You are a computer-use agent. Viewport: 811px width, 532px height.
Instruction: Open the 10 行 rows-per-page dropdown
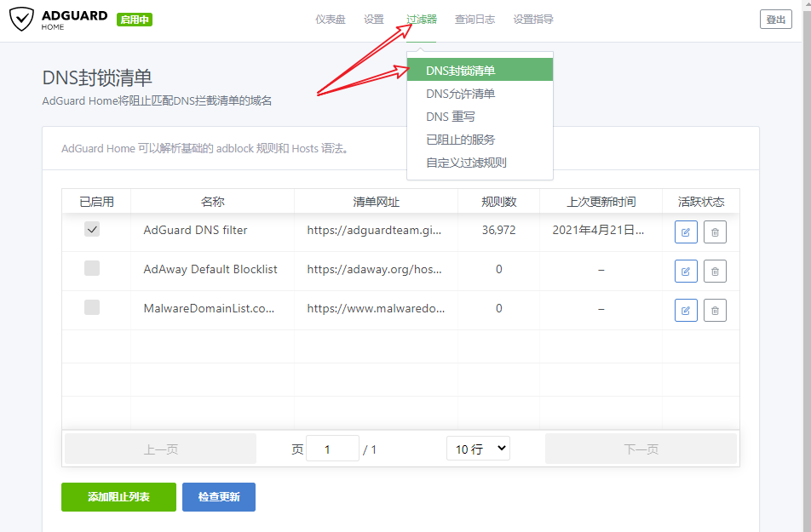coord(478,449)
